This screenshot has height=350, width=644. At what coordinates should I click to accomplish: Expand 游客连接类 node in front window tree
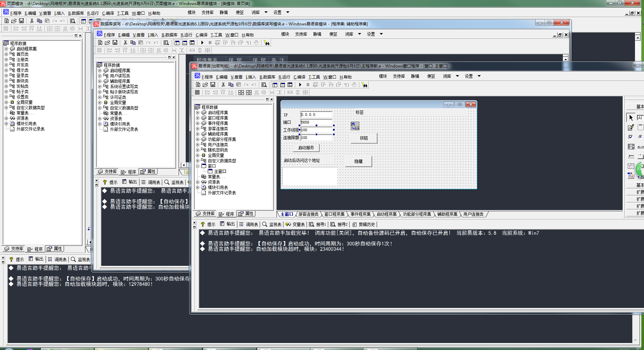(197, 129)
